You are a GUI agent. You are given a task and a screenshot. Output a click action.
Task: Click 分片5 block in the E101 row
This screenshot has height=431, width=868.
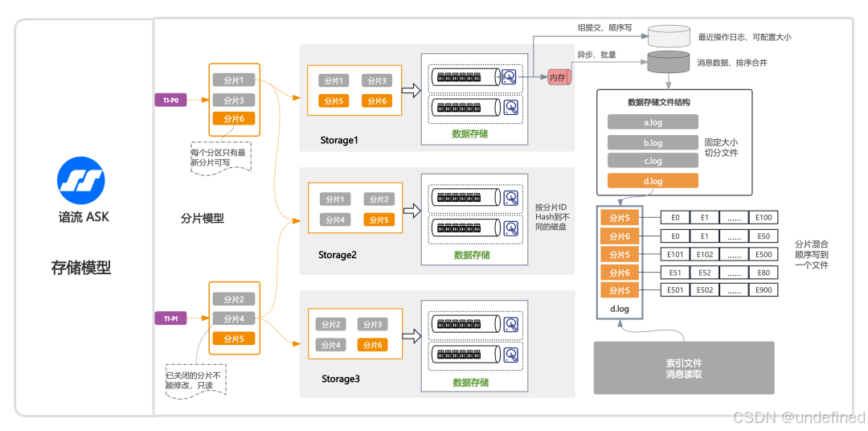(x=620, y=255)
